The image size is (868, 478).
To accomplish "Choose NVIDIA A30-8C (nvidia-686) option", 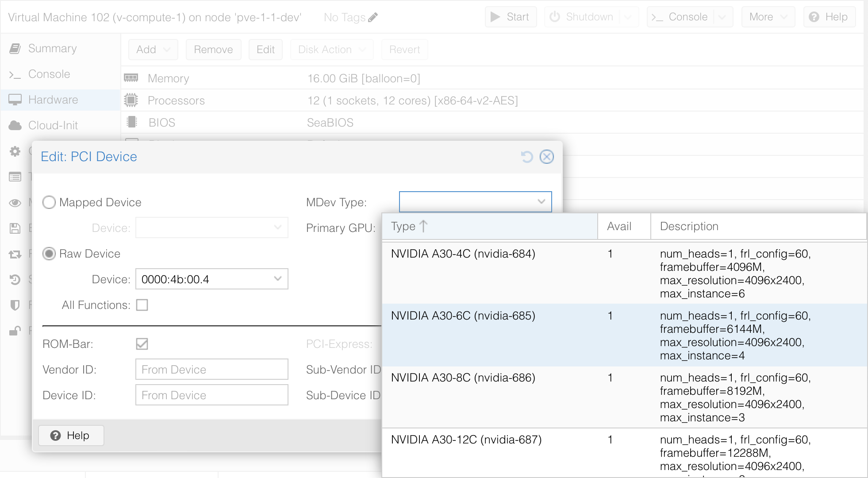I will (463, 378).
